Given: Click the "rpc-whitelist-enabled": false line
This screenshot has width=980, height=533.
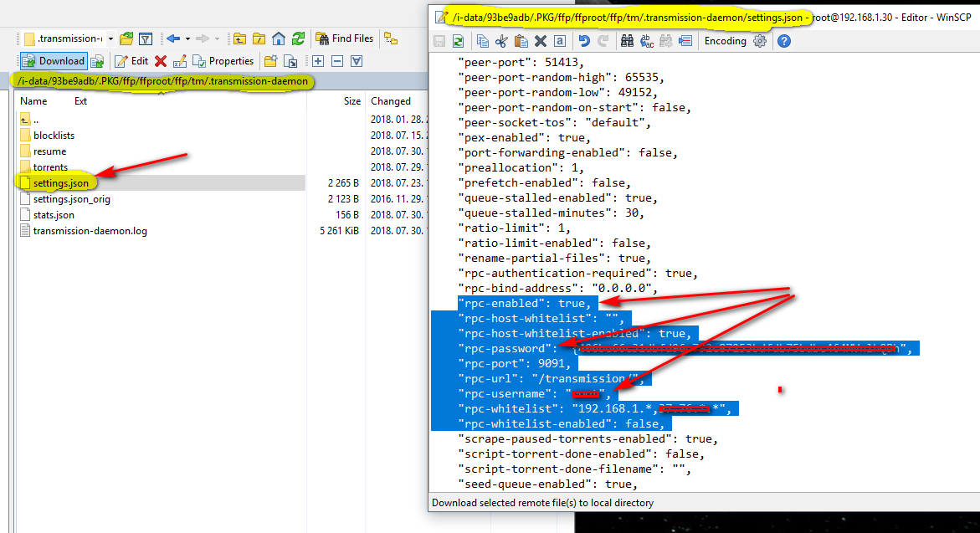Looking at the screenshot, I should 562,423.
